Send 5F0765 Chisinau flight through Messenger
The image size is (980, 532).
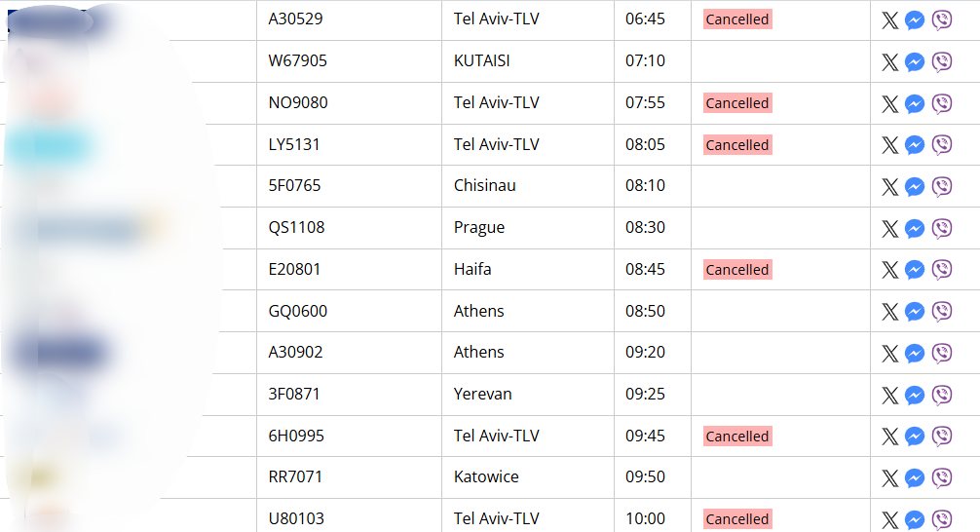[915, 186]
